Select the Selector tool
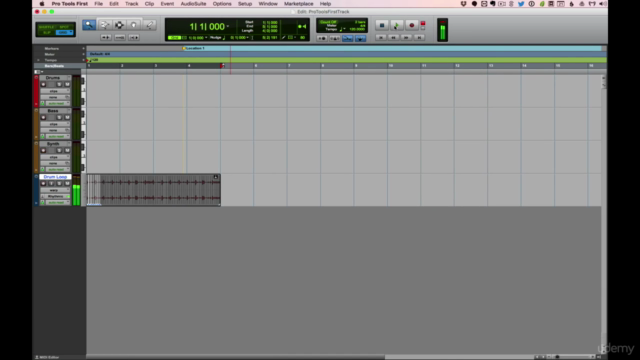Viewport: 640px width, 360px height. [x=119, y=25]
